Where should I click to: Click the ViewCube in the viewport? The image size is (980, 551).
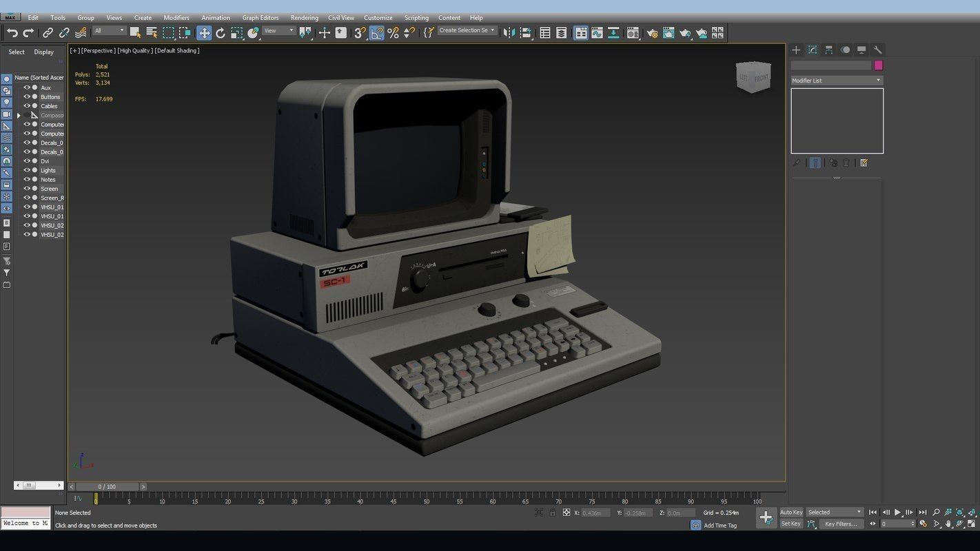click(753, 77)
